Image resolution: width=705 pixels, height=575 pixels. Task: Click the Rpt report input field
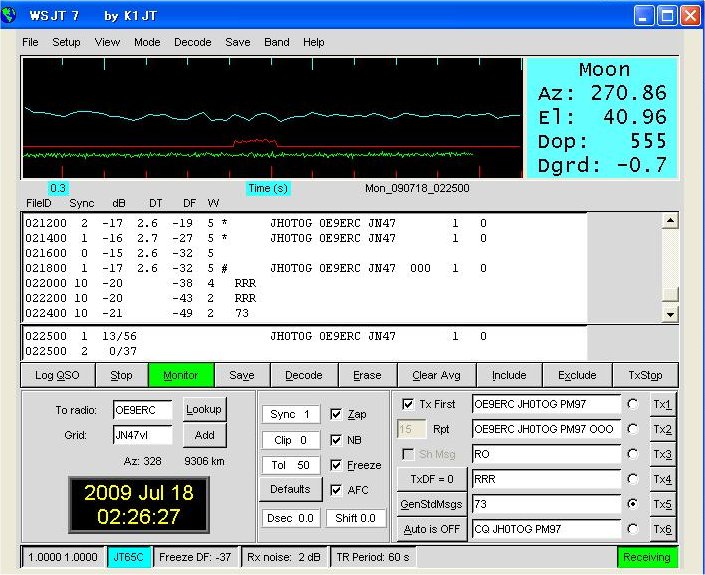411,429
